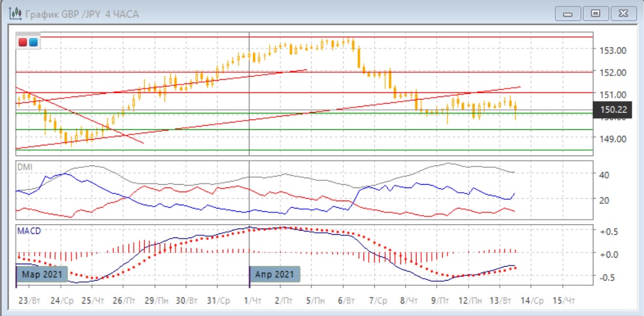Select the DMI indicator label

pyautogui.click(x=24, y=167)
